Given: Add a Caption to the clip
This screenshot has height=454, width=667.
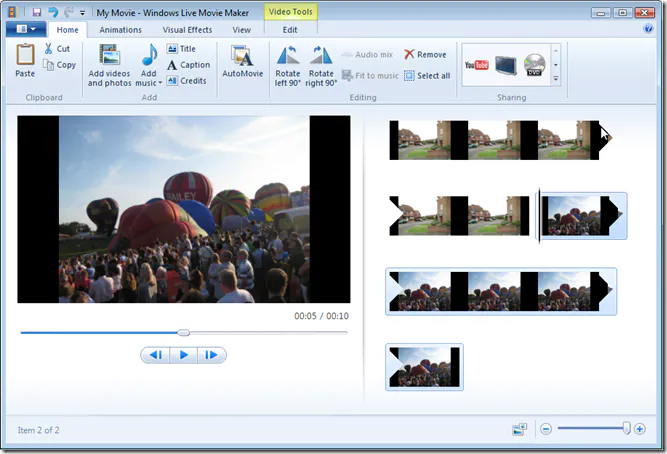Looking at the screenshot, I should 188,65.
